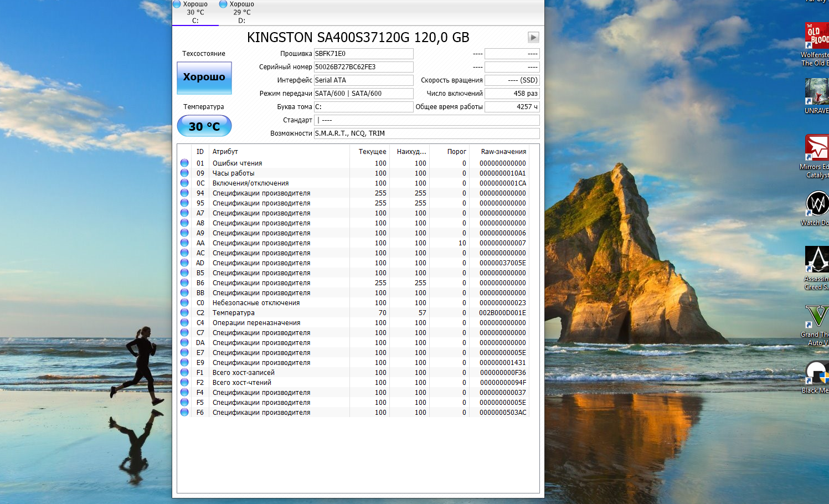Click status icon for attribute AD
Screen dimensions: 829x504
184,263
